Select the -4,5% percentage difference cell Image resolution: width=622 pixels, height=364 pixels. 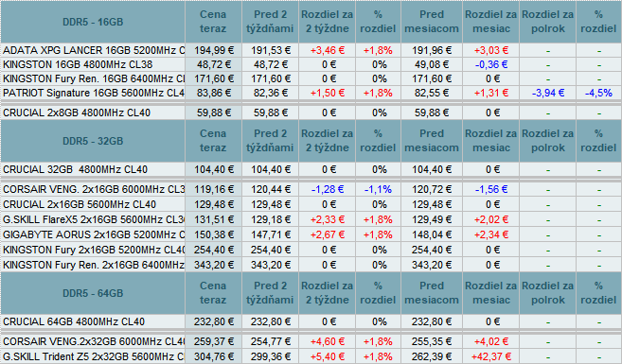(x=598, y=93)
